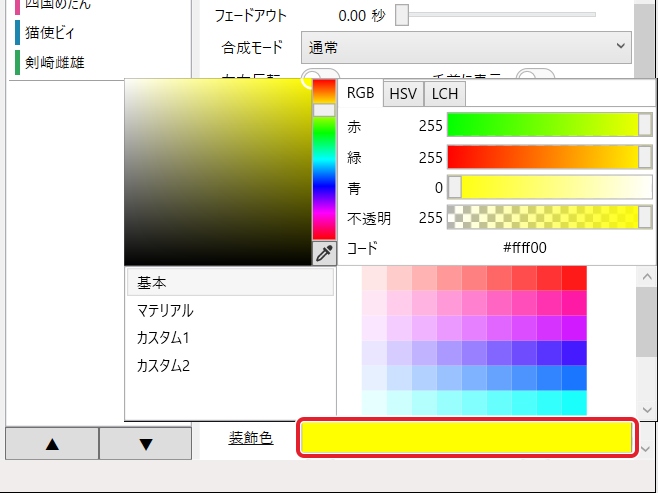Click the 装飾色 label link
Screen dimensions: 658x493
[x=251, y=438]
